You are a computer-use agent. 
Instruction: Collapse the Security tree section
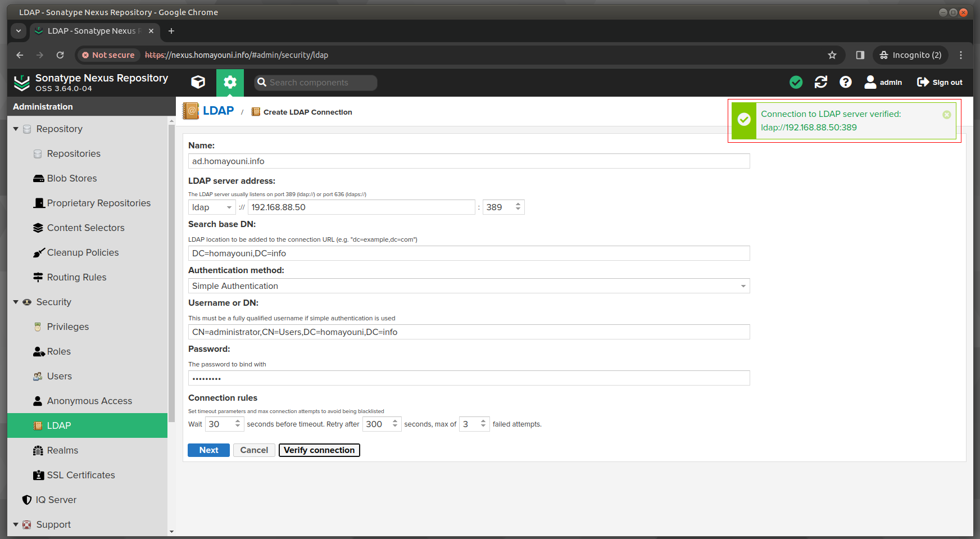coord(16,302)
